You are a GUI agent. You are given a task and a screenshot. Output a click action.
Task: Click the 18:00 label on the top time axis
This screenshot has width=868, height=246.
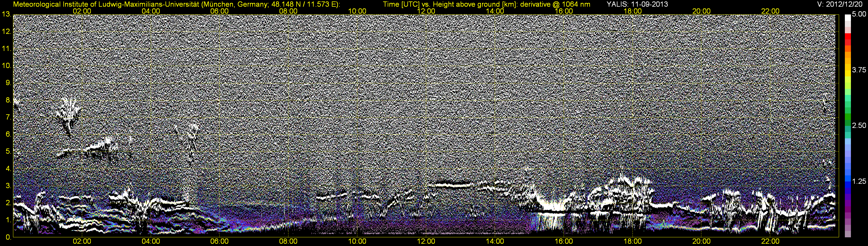click(x=632, y=11)
